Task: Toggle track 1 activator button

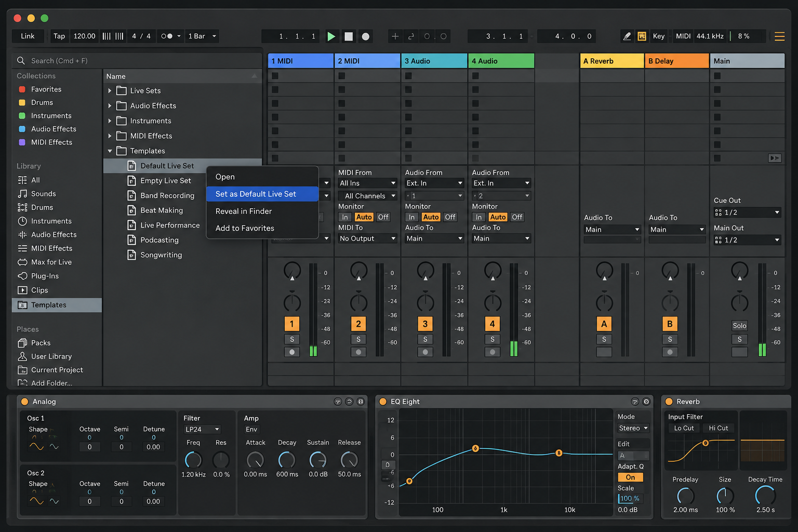Action: 291,324
